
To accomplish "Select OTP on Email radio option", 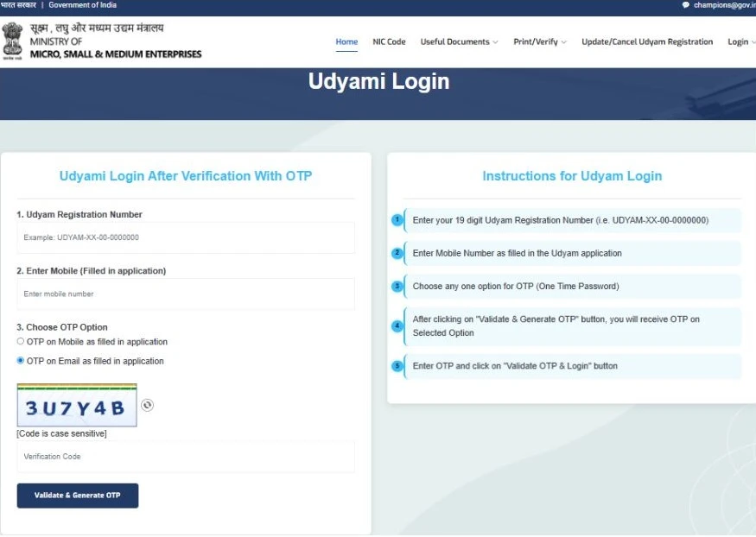I will tap(20, 361).
